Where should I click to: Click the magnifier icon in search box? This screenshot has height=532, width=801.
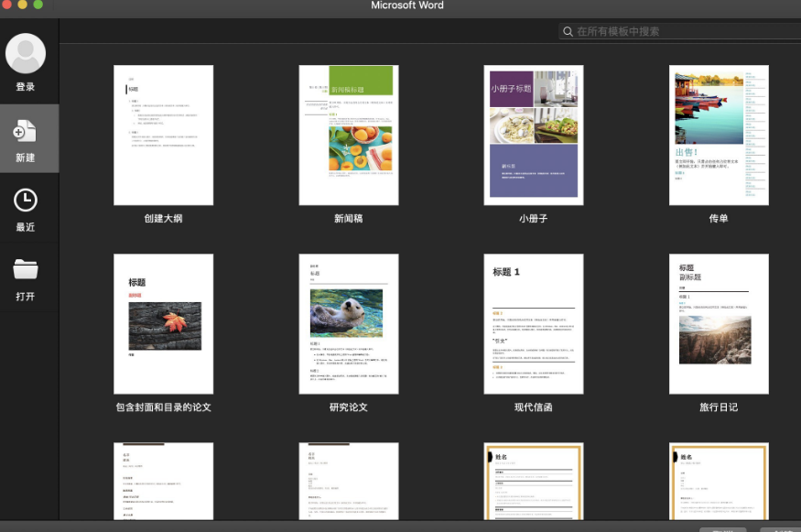[x=568, y=31]
